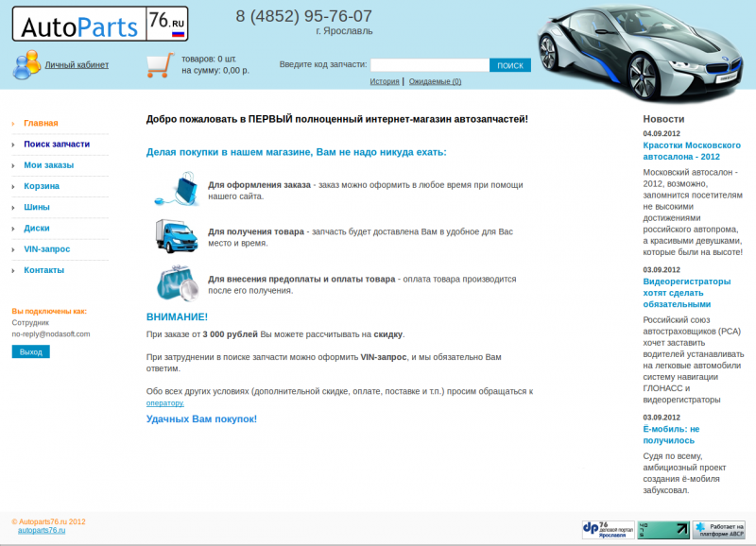Open Поиск запчасти in the sidebar menu

[x=57, y=145]
